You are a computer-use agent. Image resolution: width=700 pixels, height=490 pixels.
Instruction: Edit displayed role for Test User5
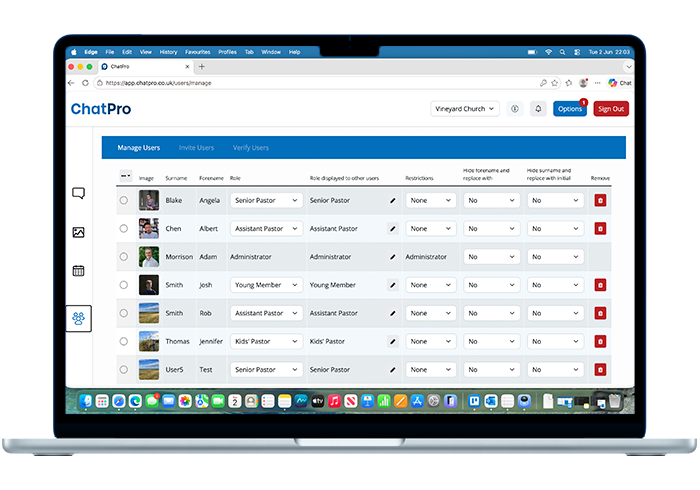tap(393, 370)
